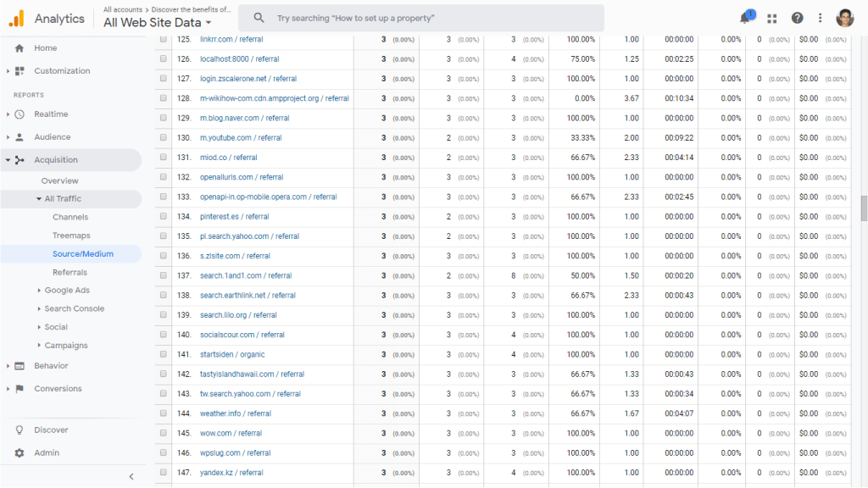Click the Conversions flag icon
The height and width of the screenshot is (488, 868).
pyautogui.click(x=19, y=388)
